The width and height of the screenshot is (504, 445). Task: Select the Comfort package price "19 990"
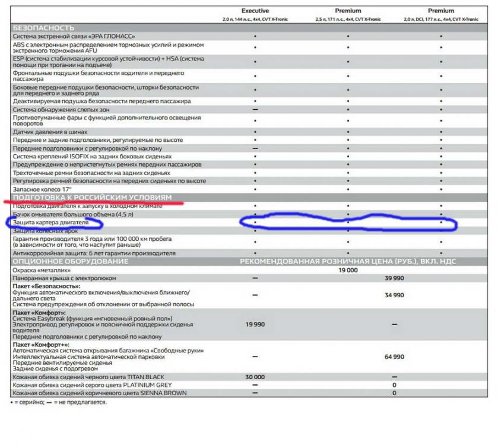coord(255,325)
